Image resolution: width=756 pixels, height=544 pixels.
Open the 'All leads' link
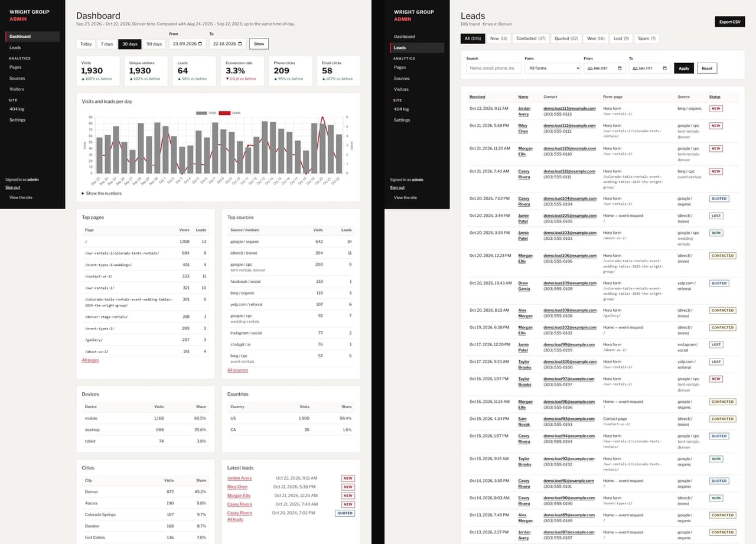[235, 519]
